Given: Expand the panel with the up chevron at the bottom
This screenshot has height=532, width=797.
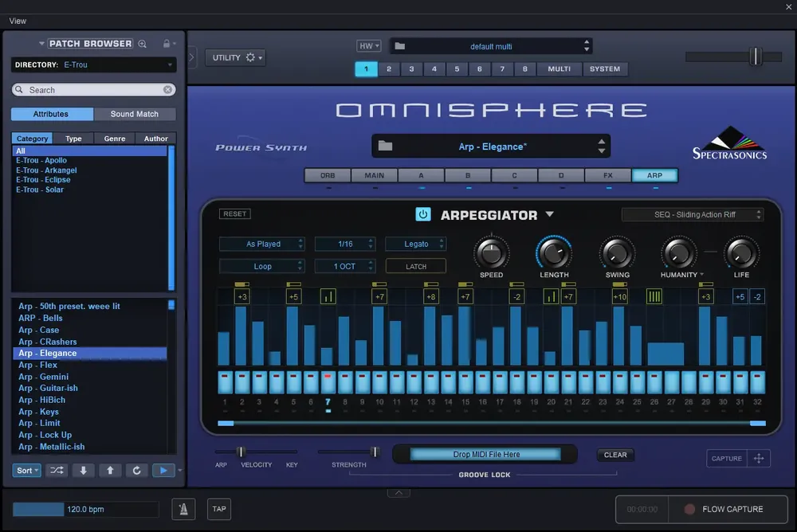Looking at the screenshot, I should (398, 493).
